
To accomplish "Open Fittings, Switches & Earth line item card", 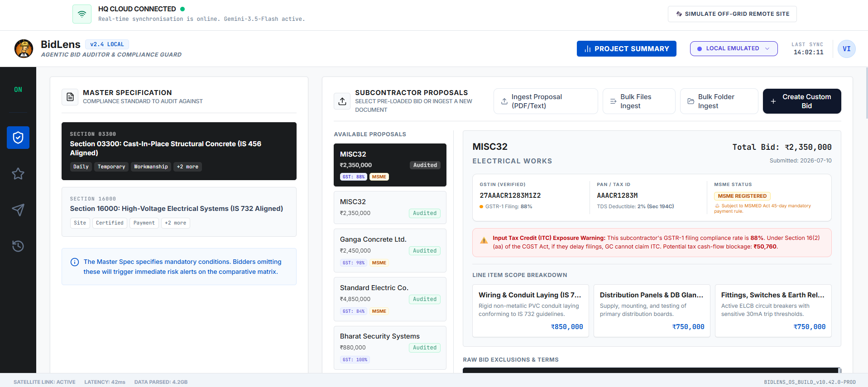I will click(x=773, y=311).
